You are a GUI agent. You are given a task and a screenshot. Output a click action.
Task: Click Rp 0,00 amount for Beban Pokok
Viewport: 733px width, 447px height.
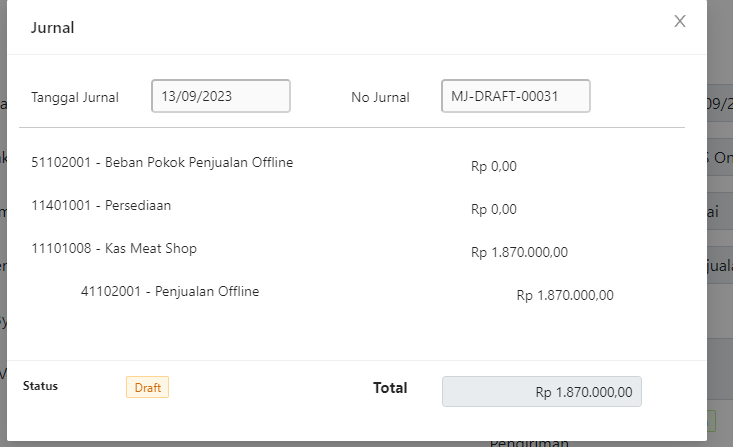click(x=494, y=167)
